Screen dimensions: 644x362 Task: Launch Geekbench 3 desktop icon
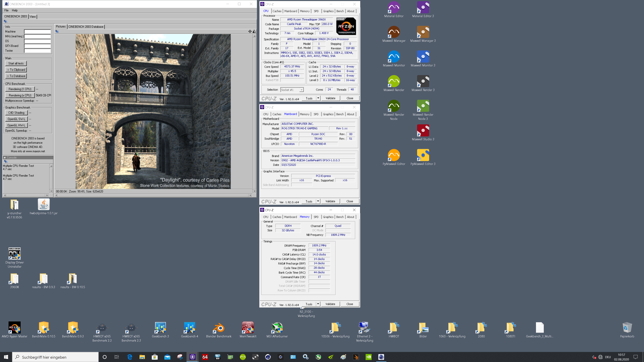[160, 330]
